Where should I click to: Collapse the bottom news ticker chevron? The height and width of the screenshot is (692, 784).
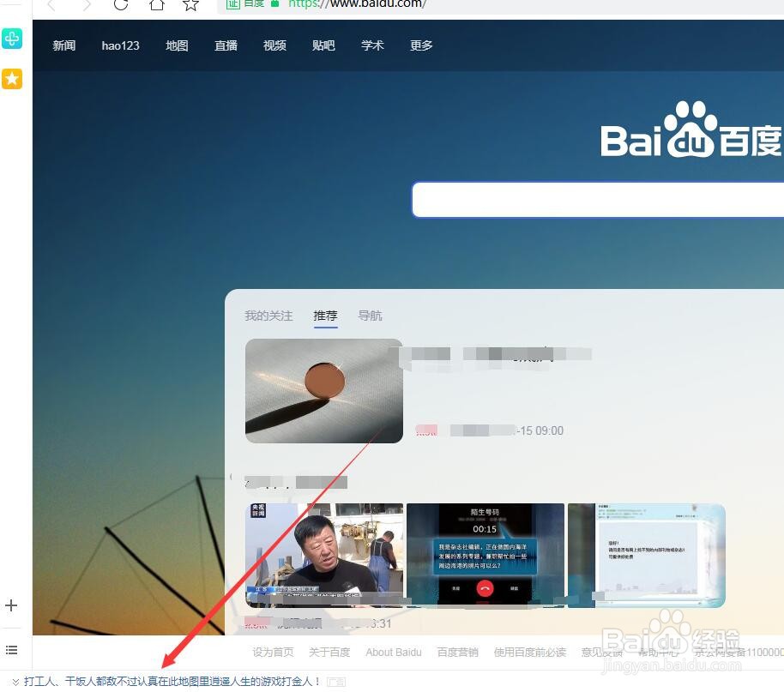15,682
